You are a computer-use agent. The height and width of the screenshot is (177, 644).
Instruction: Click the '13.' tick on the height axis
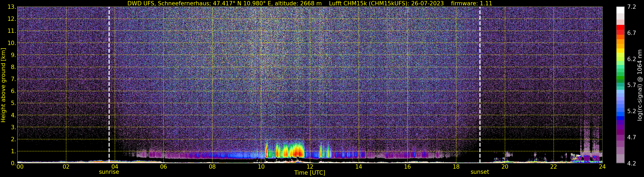[x=12, y=7]
